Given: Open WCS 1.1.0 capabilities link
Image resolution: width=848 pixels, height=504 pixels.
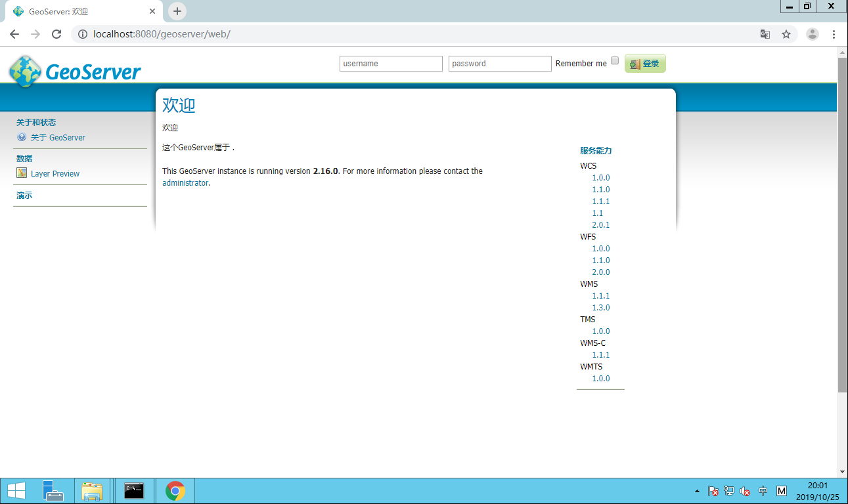Looking at the screenshot, I should pos(601,190).
